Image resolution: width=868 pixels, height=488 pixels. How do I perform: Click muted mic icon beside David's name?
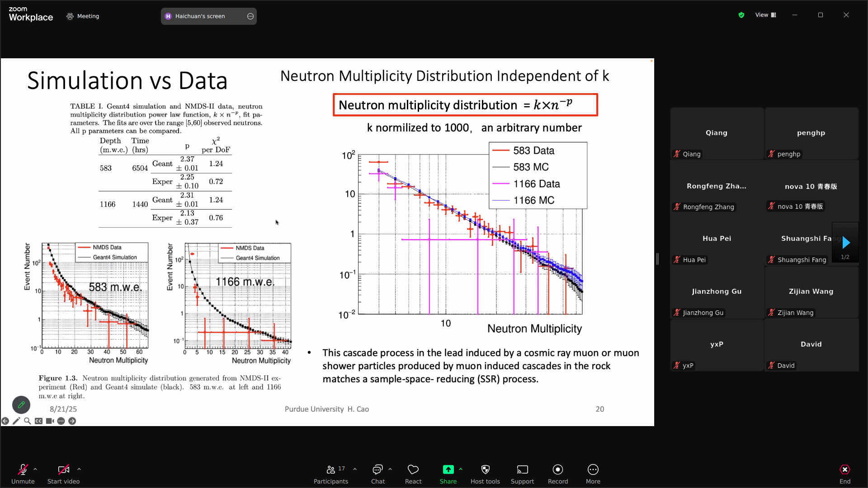pos(771,366)
